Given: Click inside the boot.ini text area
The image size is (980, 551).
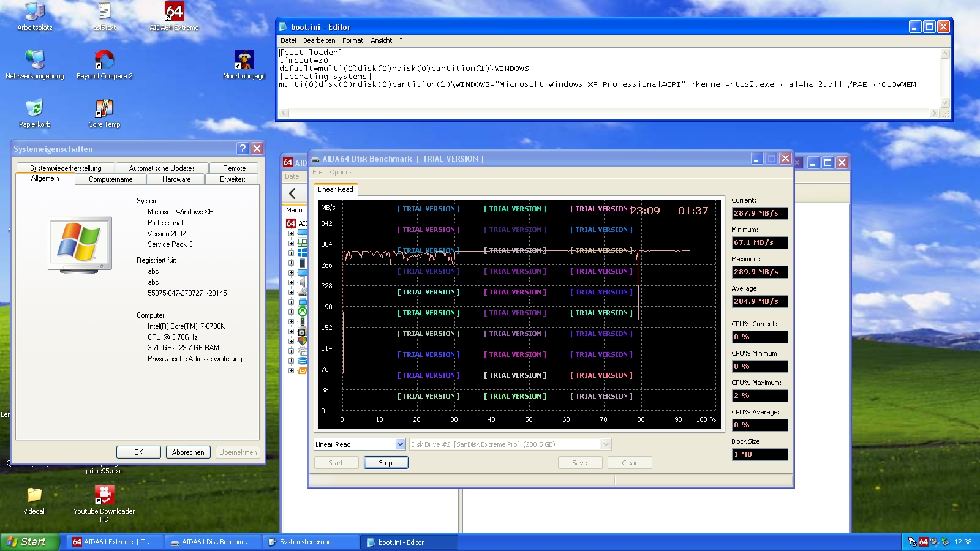Looking at the screenshot, I should (x=609, y=78).
